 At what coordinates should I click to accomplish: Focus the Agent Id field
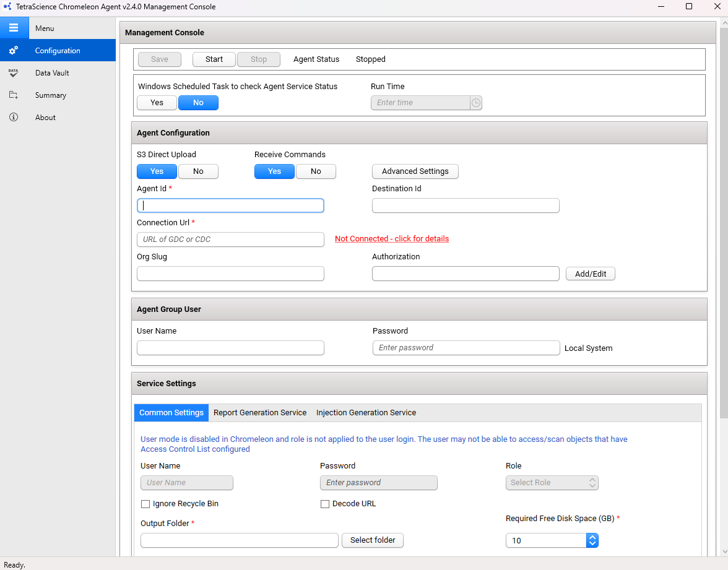230,205
